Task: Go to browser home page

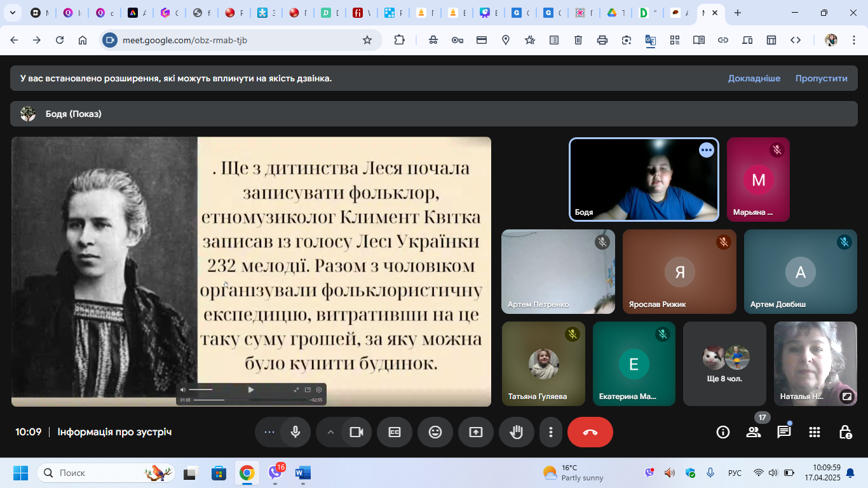Action: pos(83,40)
